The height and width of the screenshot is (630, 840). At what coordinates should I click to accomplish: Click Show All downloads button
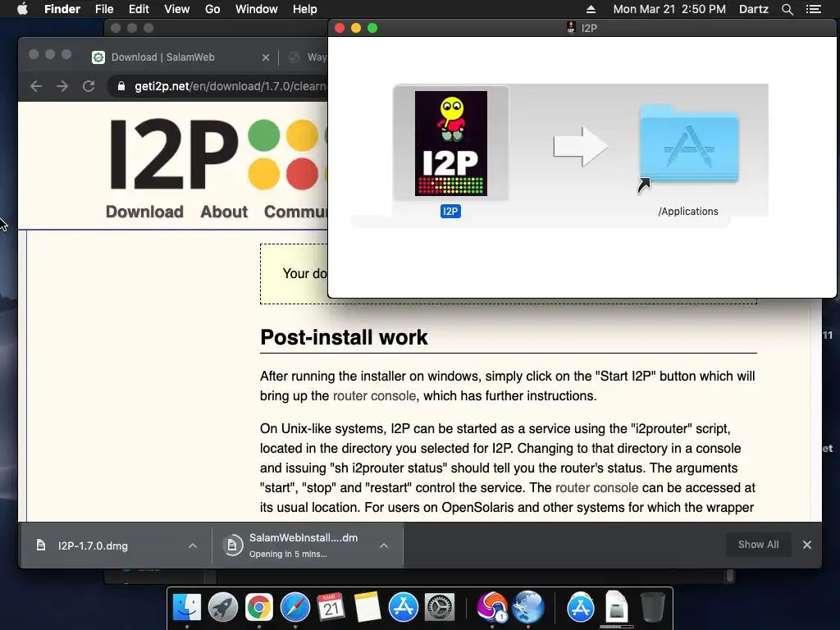(x=759, y=545)
